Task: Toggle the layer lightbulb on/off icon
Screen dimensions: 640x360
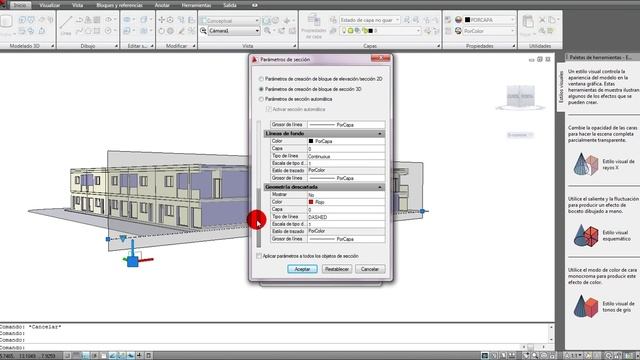Action: (344, 31)
